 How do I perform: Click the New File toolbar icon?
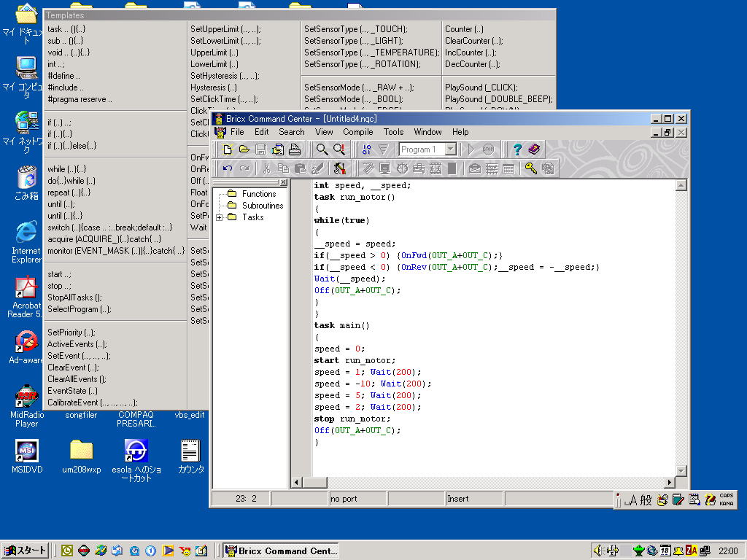(x=228, y=149)
